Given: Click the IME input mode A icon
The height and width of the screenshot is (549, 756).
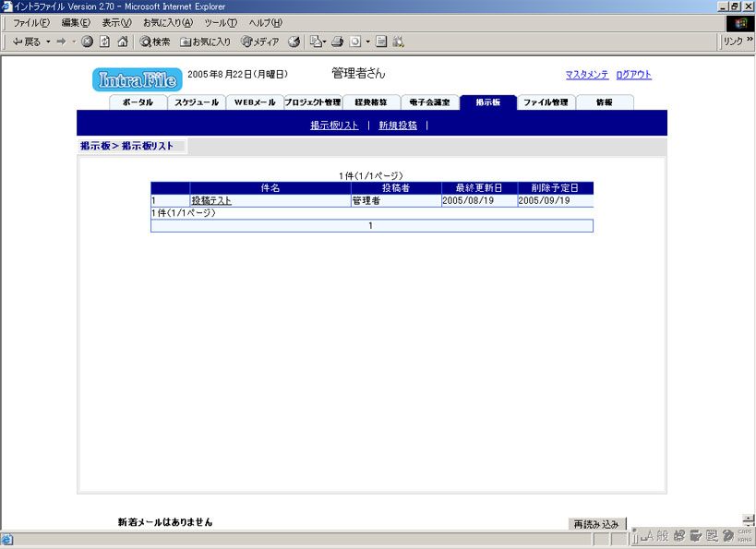Looking at the screenshot, I should (647, 535).
